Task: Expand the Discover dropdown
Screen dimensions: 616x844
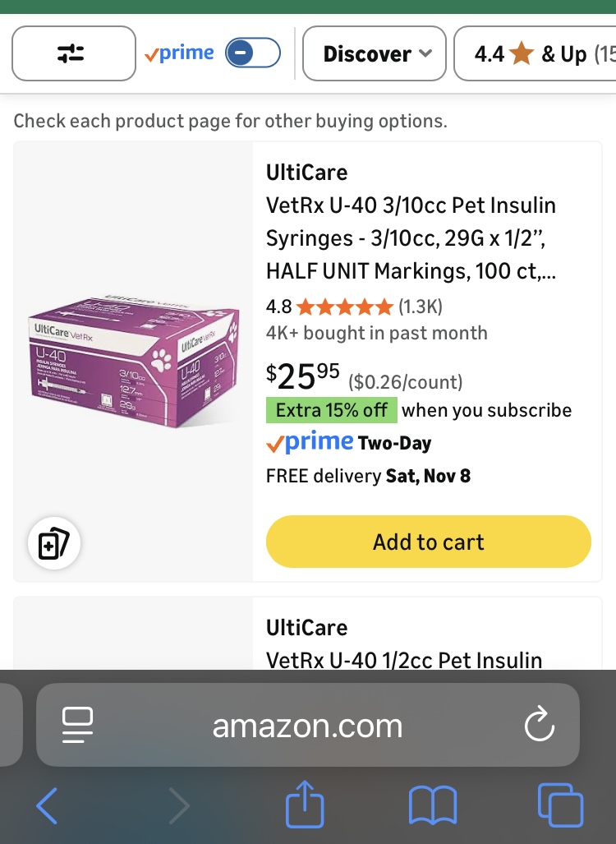Action: point(375,54)
